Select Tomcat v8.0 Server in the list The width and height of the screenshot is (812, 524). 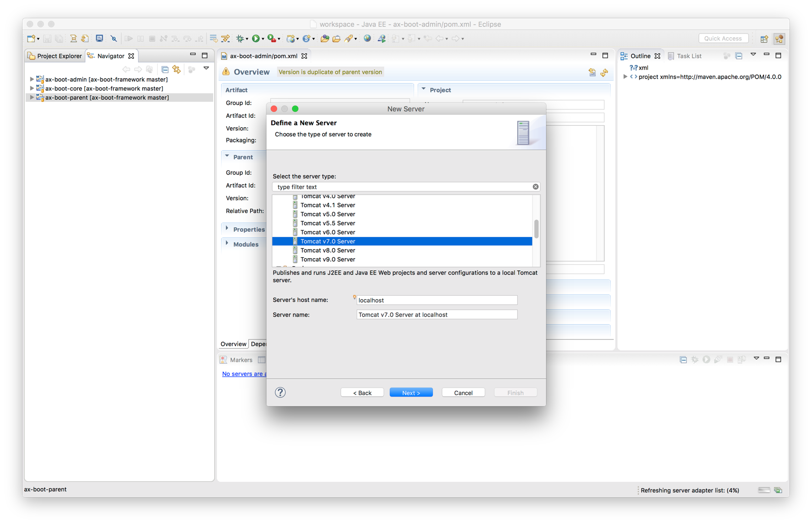[x=402, y=250]
